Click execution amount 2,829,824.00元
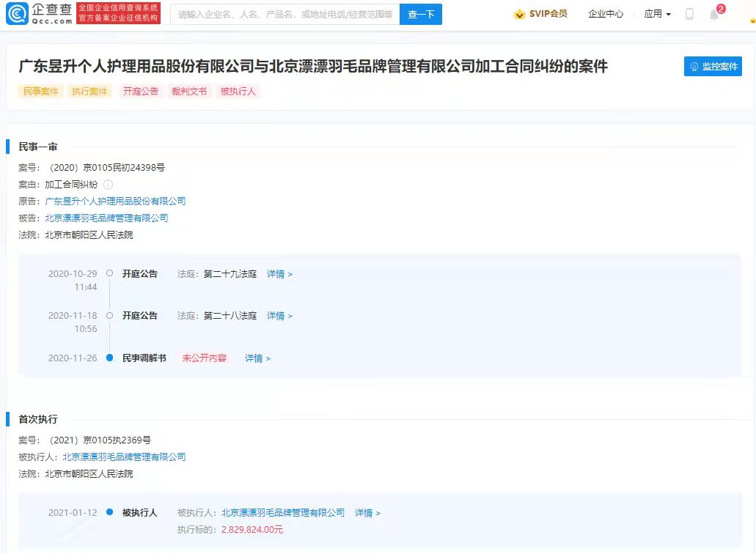This screenshot has width=756, height=554. pos(252,530)
